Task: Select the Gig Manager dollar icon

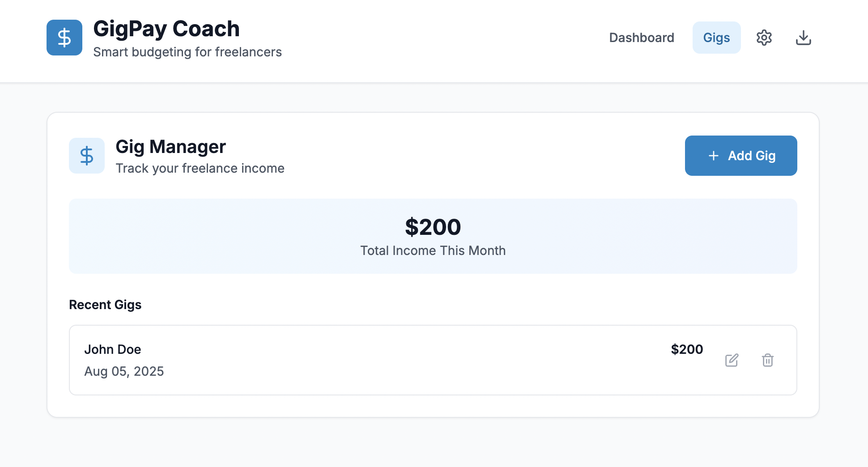Action: [86, 155]
